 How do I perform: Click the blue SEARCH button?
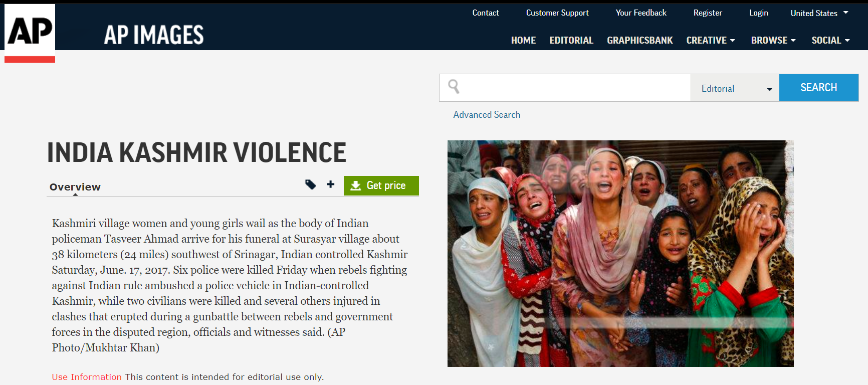coord(819,88)
